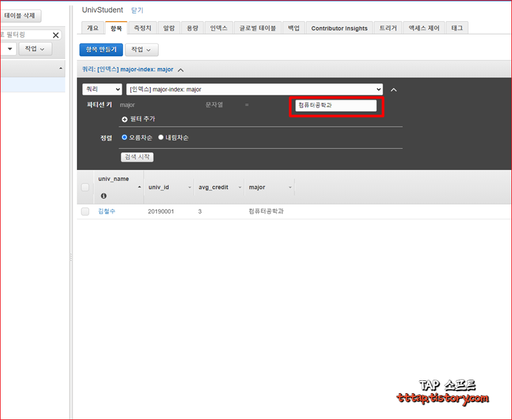The image size is (512, 420).
Task: Switch to the 인덱스 tab
Action: point(219,28)
